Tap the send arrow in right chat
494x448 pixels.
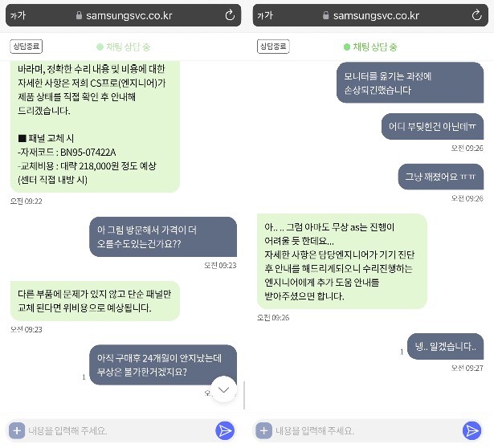point(472,430)
